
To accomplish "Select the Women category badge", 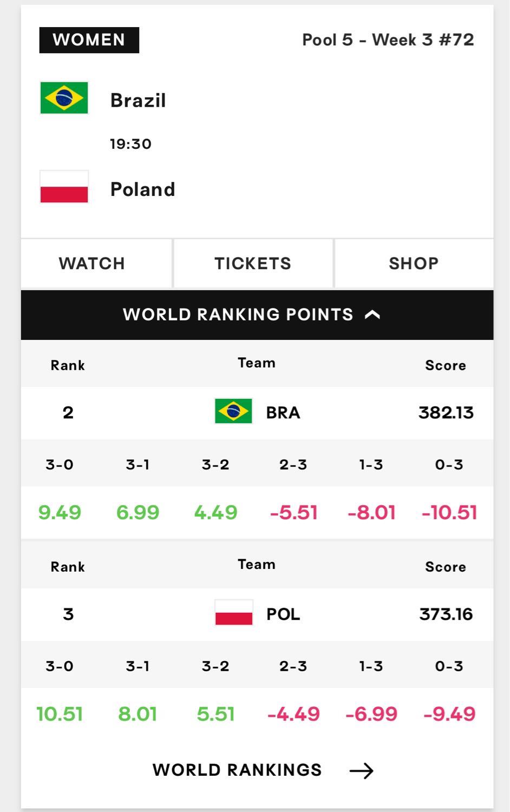I will [x=89, y=40].
